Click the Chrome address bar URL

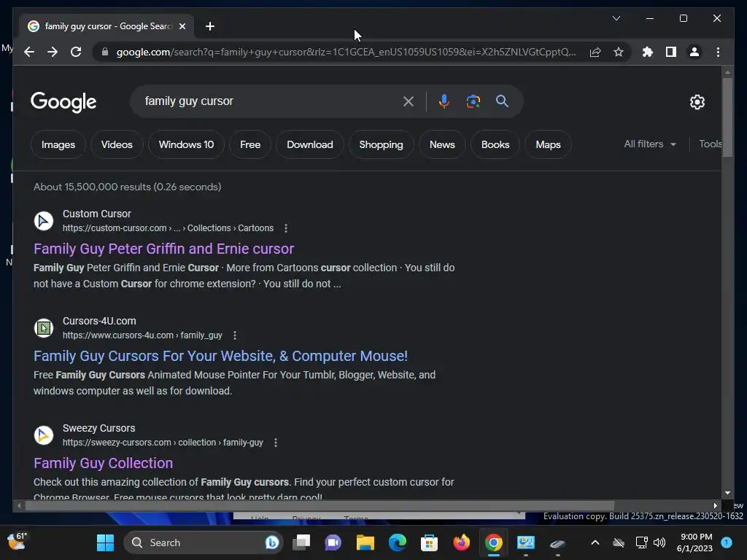point(347,52)
